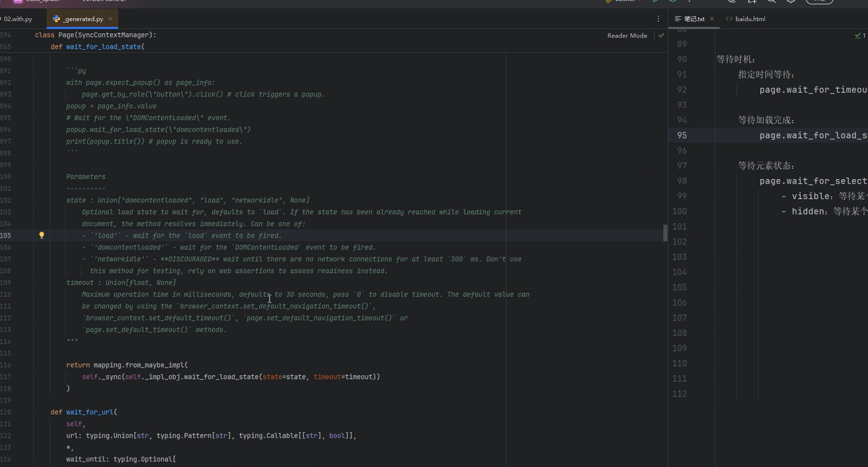Image resolution: width=868 pixels, height=467 pixels.
Task: Click '# Wait for the' comment line
Action: (x=148, y=118)
